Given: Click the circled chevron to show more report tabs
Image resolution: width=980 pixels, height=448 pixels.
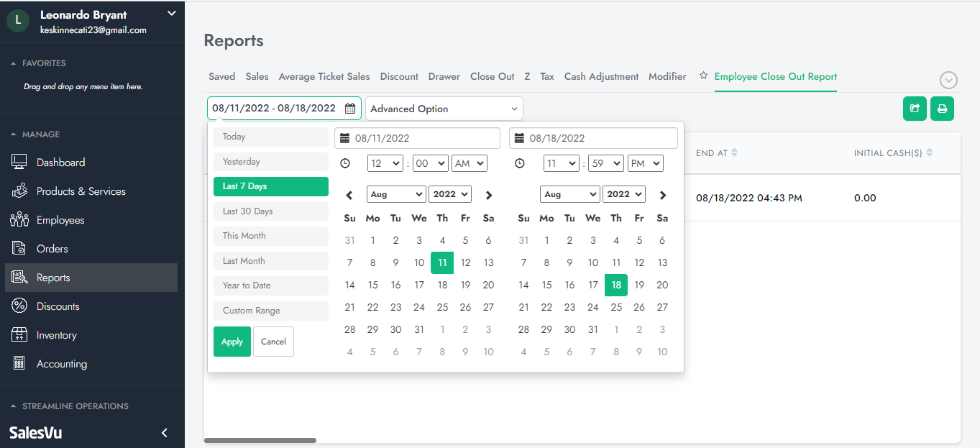Looking at the screenshot, I should point(948,80).
